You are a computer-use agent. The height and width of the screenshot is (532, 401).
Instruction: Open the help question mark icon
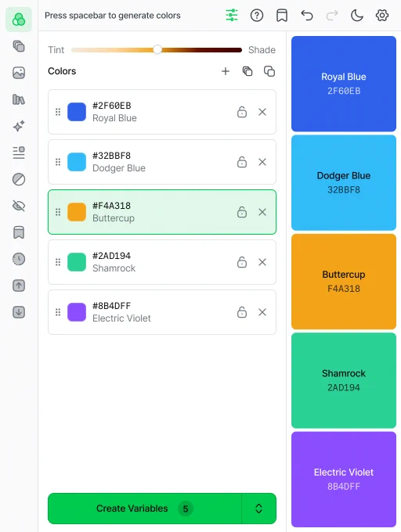click(x=257, y=16)
